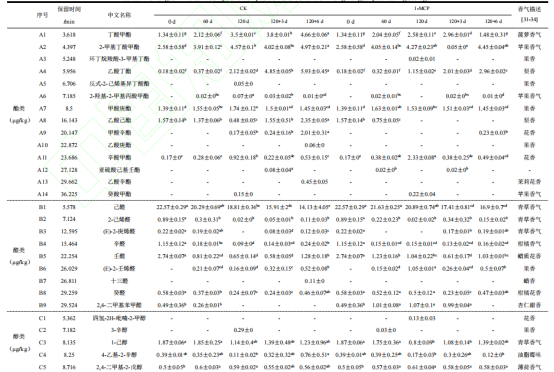Click retention time '8.25' in row C4
The width and height of the screenshot is (554, 372).
tap(69, 355)
